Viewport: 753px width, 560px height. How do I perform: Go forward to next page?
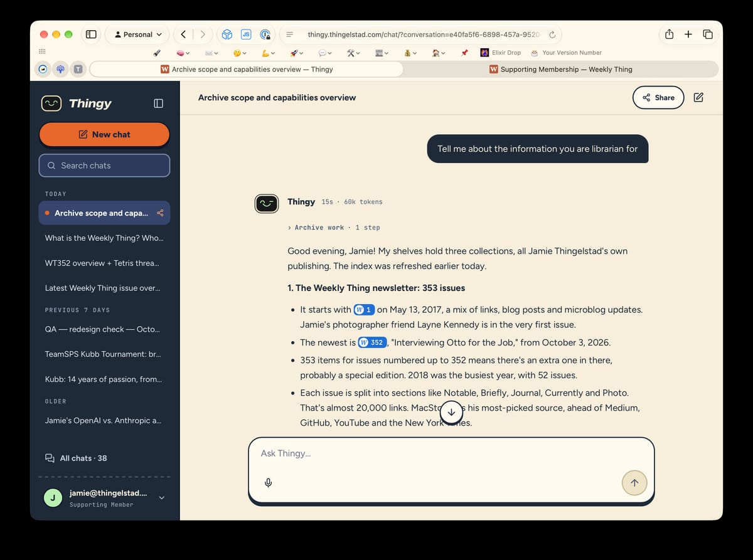pyautogui.click(x=203, y=34)
